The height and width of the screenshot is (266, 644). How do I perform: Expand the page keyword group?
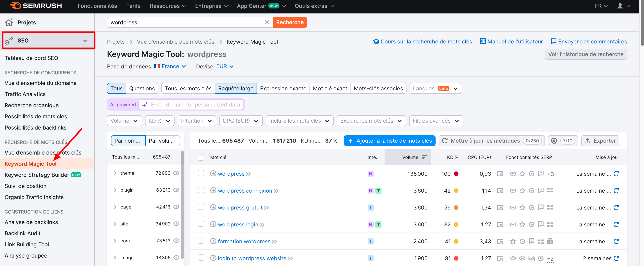[x=115, y=207]
